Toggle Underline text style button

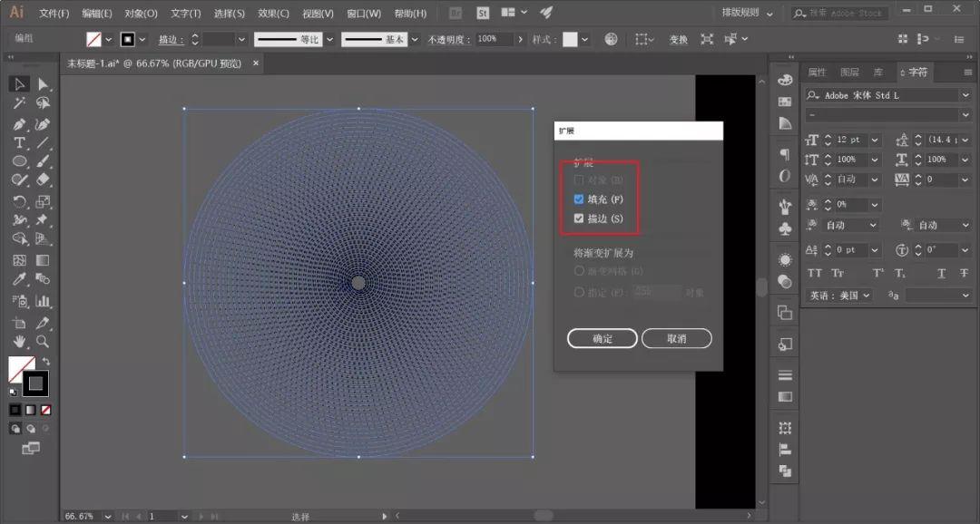click(x=941, y=273)
